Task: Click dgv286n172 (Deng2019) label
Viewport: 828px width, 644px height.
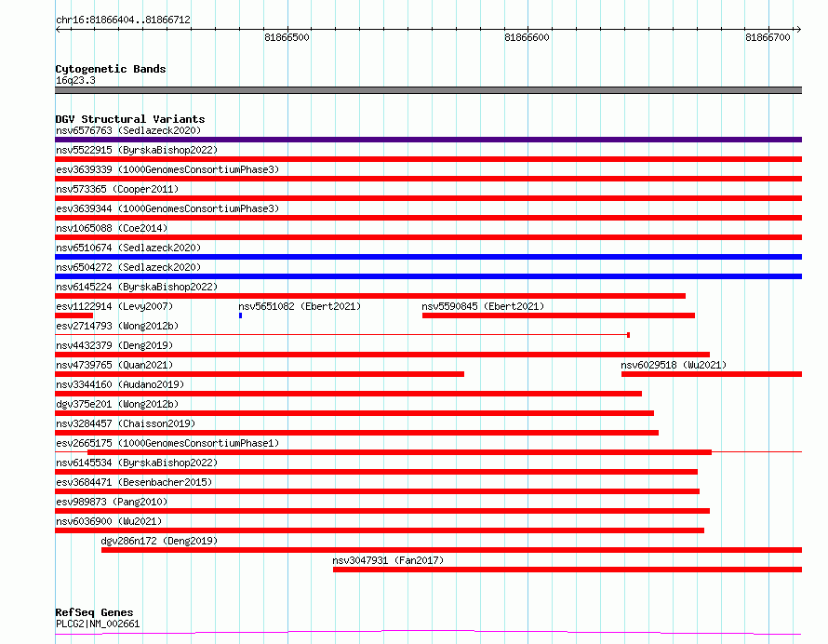Action: 159,541
